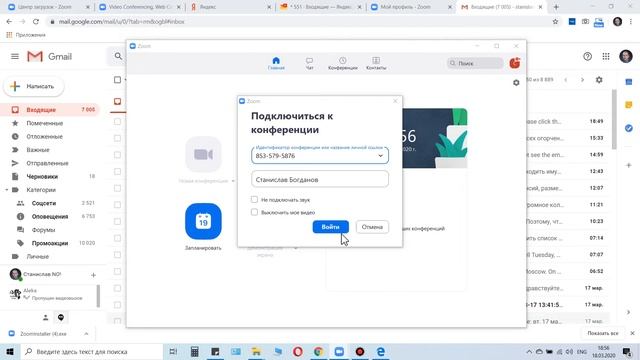The width and height of the screenshot is (640, 360).
Task: Click Windows taskbar search box
Action: (92, 351)
